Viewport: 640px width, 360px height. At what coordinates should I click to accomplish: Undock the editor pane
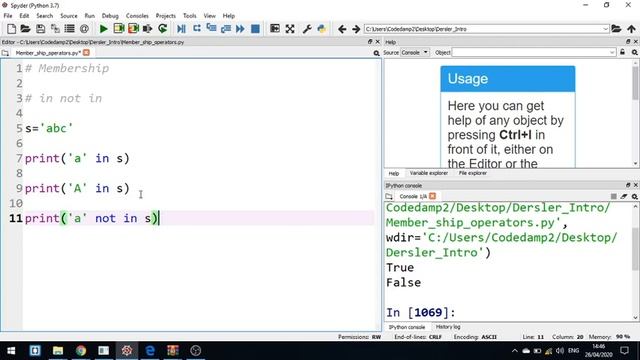click(370, 42)
